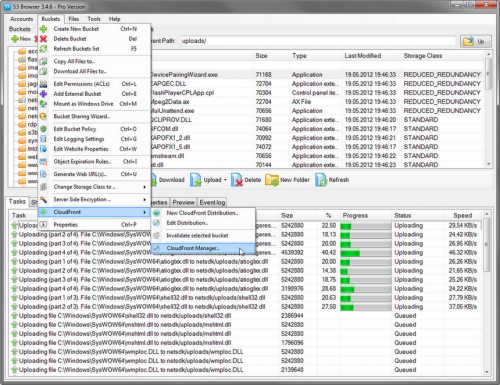Click the Invalidate selected bucket icon

click(157, 236)
